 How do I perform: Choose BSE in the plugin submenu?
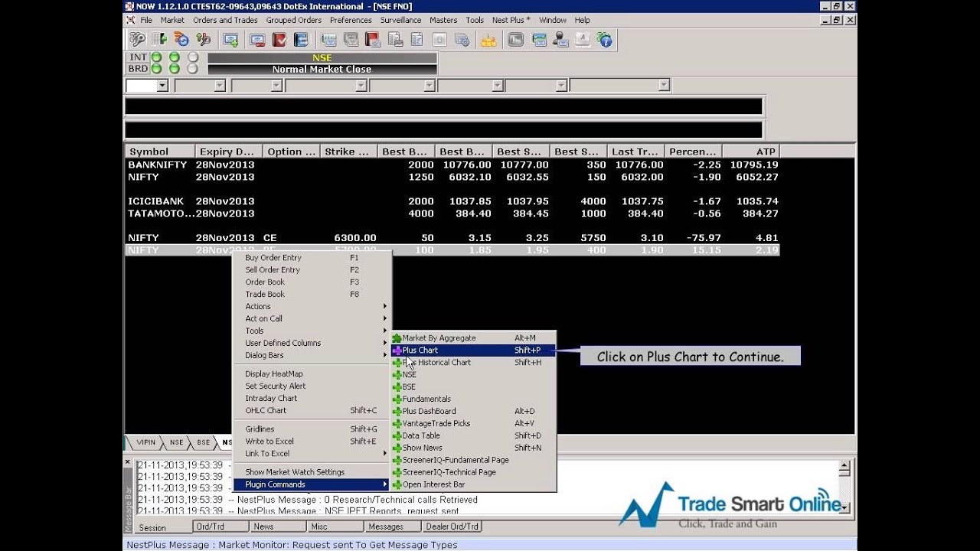[472, 387]
